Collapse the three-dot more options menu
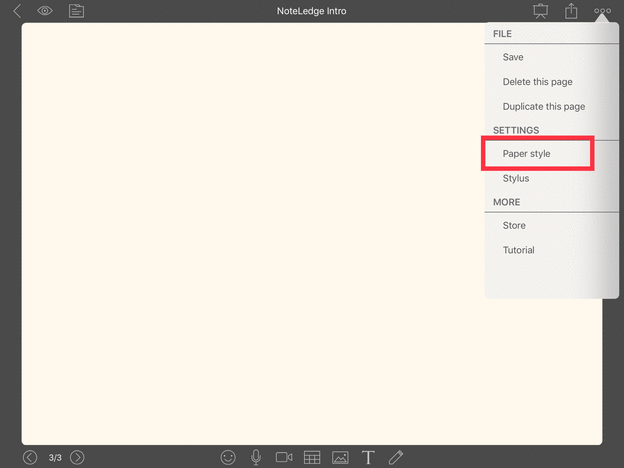 click(602, 11)
